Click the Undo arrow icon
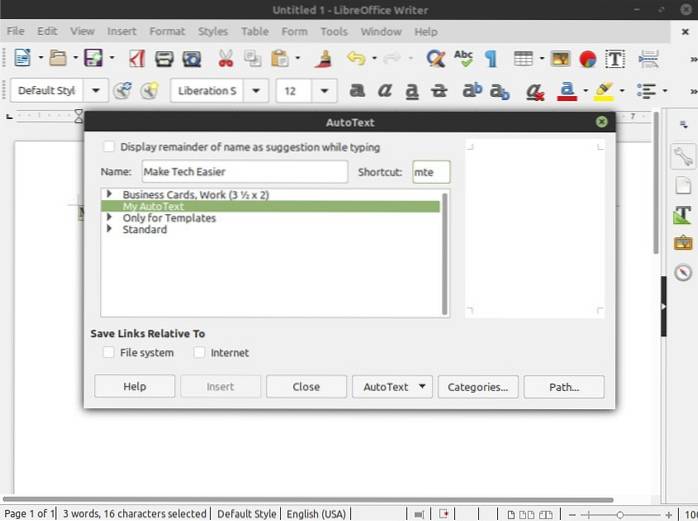This screenshot has width=698, height=521. pos(356,58)
